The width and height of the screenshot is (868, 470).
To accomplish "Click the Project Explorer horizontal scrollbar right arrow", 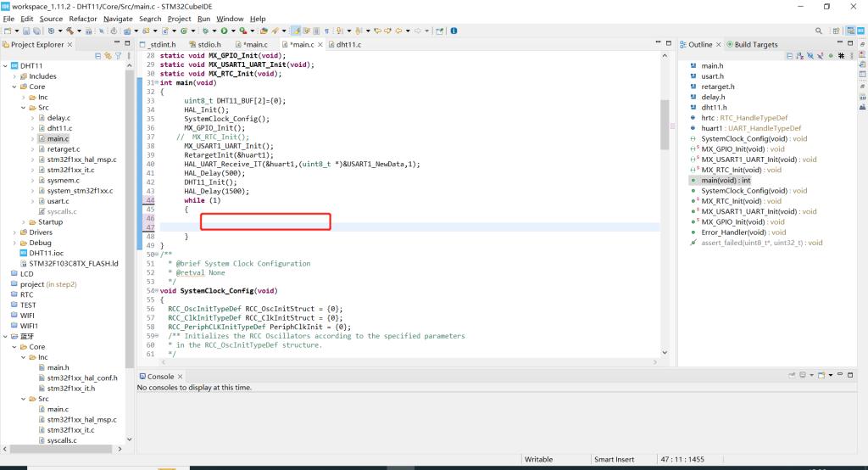I will [120, 449].
